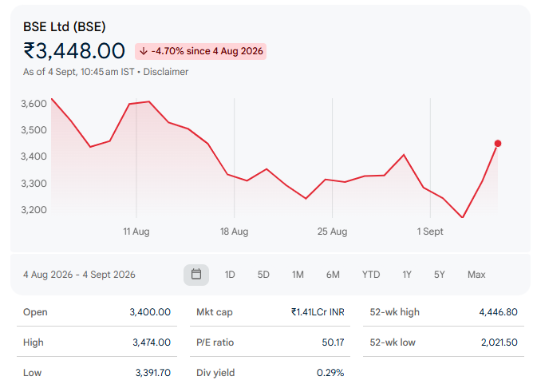Show the 5Y price history
This screenshot has height=392, width=533.
tap(439, 275)
